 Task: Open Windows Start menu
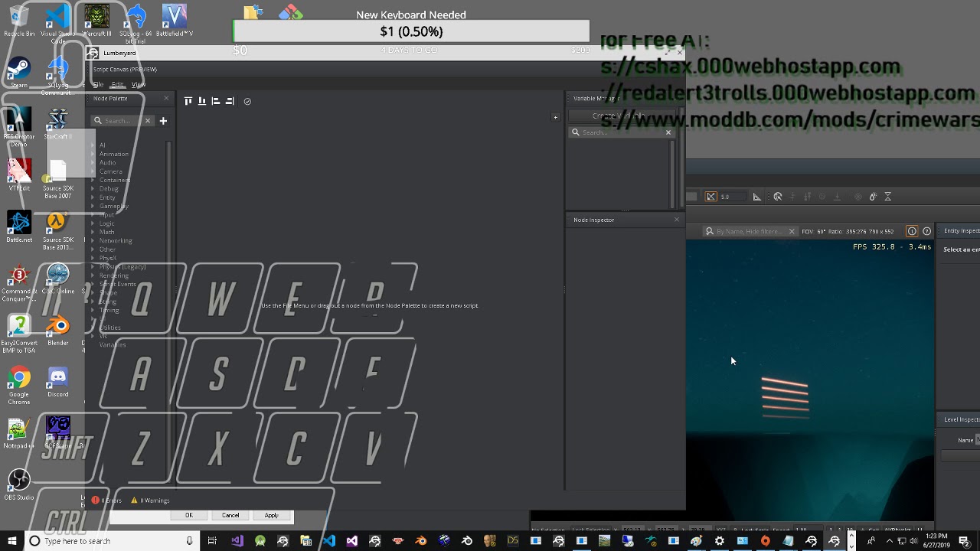point(11,541)
